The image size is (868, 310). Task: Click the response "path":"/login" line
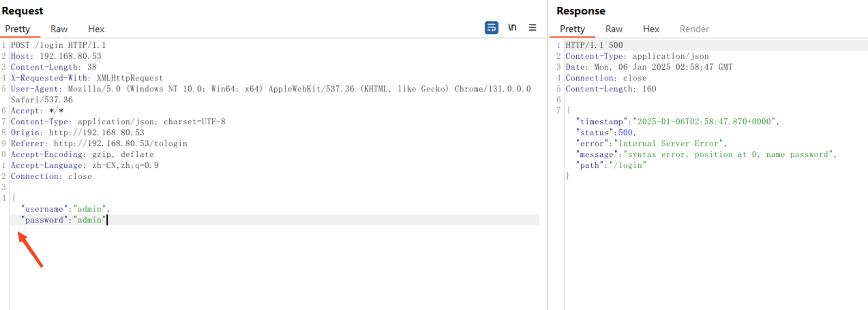(611, 165)
